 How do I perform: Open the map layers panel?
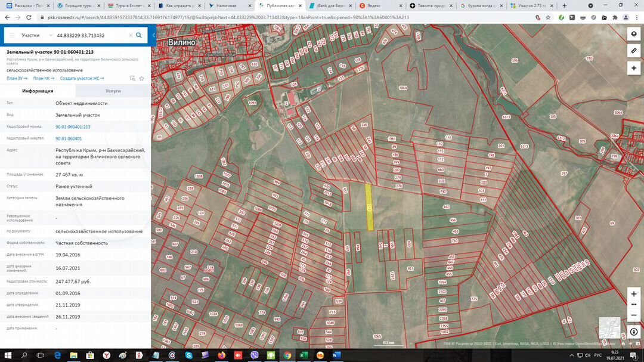coord(634,34)
